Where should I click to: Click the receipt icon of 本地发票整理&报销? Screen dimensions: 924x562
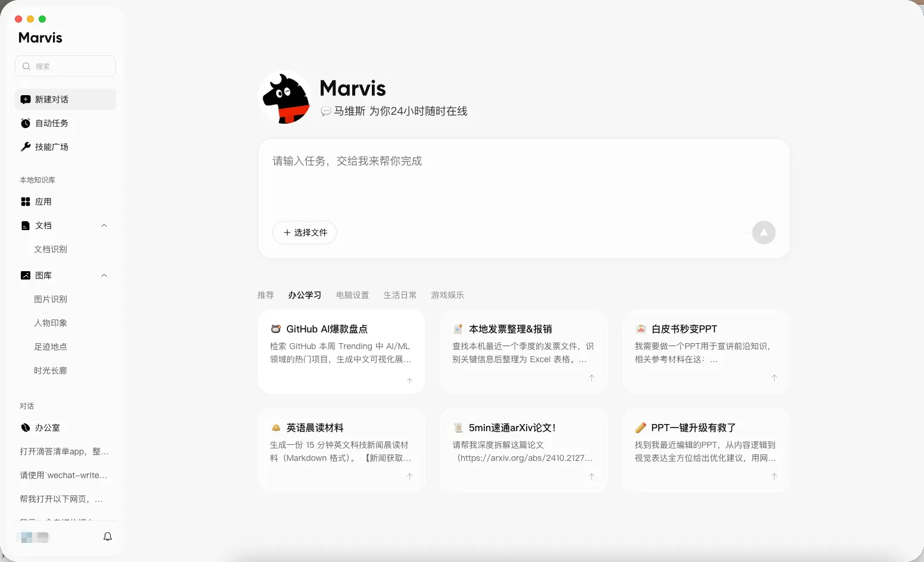coord(458,329)
